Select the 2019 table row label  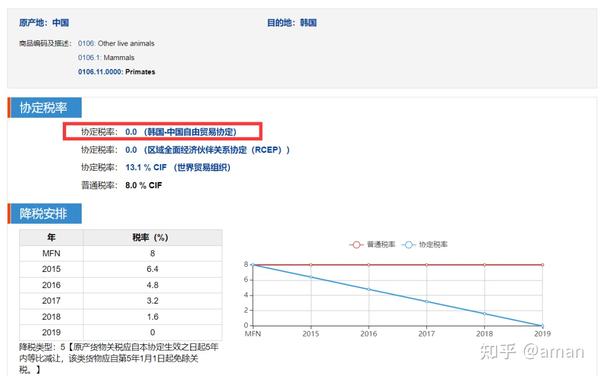51,332
